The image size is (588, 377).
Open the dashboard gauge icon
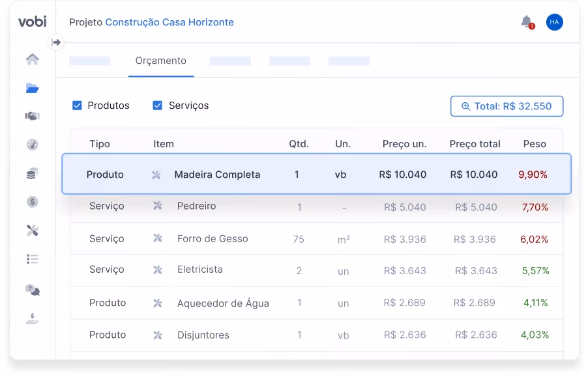pos(33,145)
